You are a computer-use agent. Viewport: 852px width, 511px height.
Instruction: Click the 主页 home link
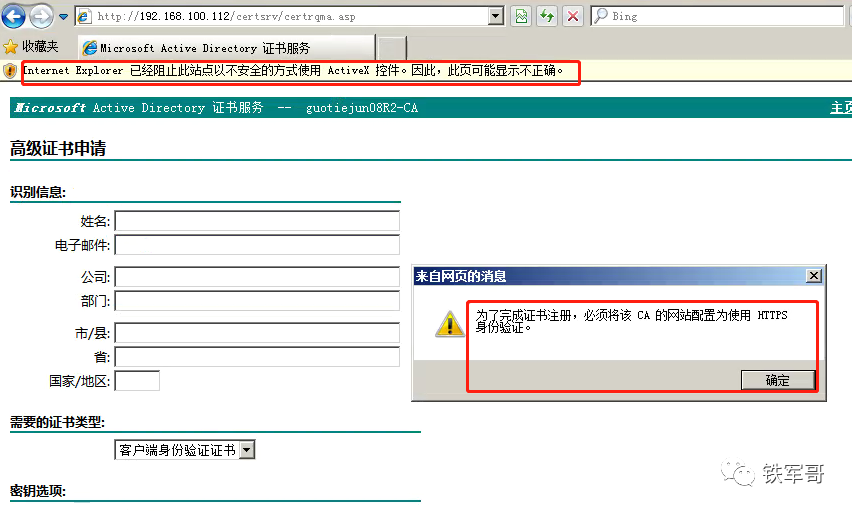840,108
